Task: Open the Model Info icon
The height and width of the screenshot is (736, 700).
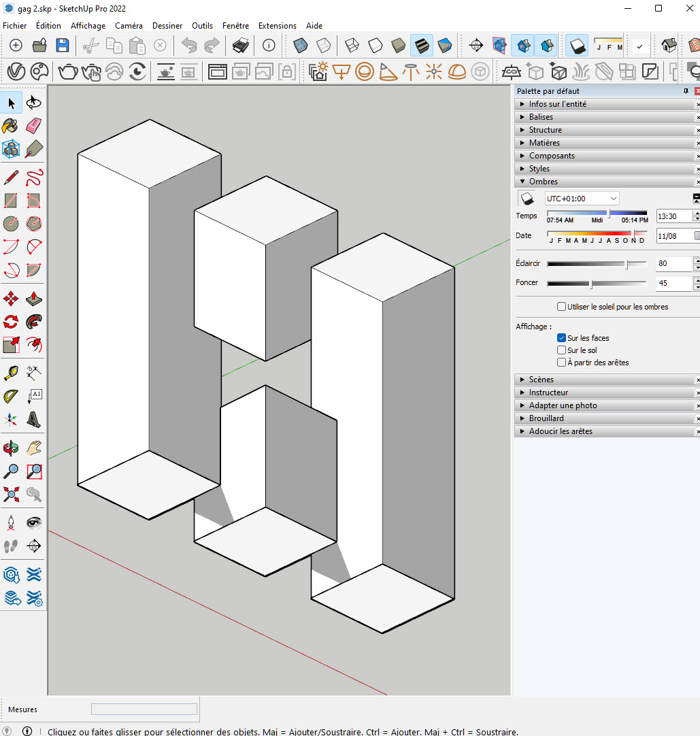Action: (x=269, y=46)
